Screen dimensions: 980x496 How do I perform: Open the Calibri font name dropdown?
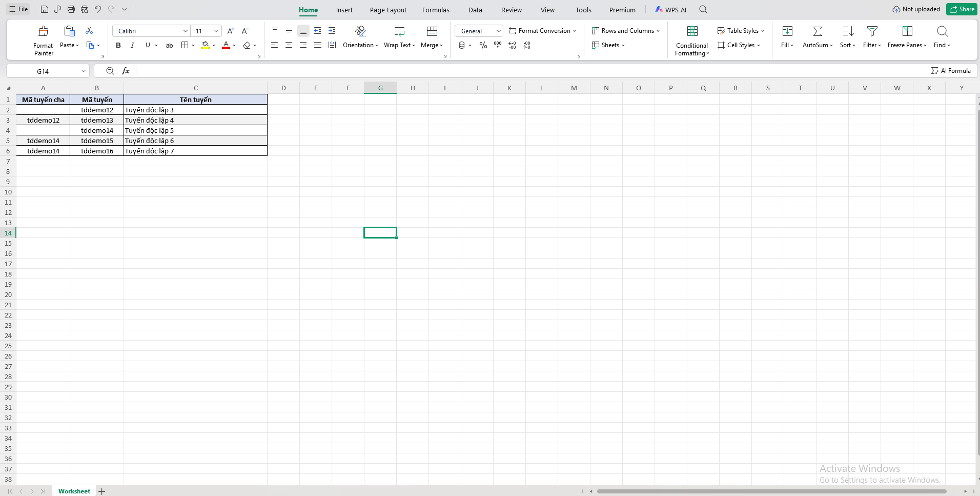coord(185,31)
